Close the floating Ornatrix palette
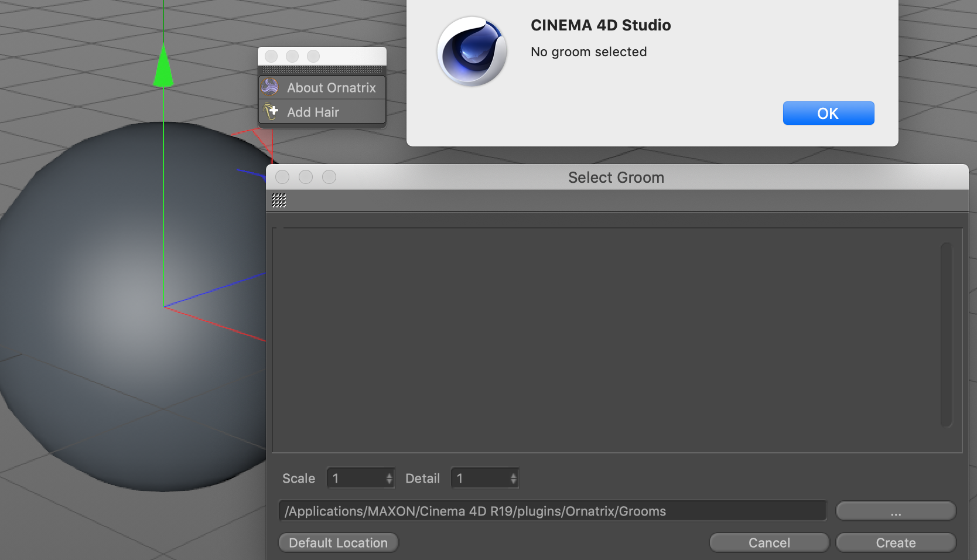This screenshot has width=977, height=560. (x=271, y=56)
